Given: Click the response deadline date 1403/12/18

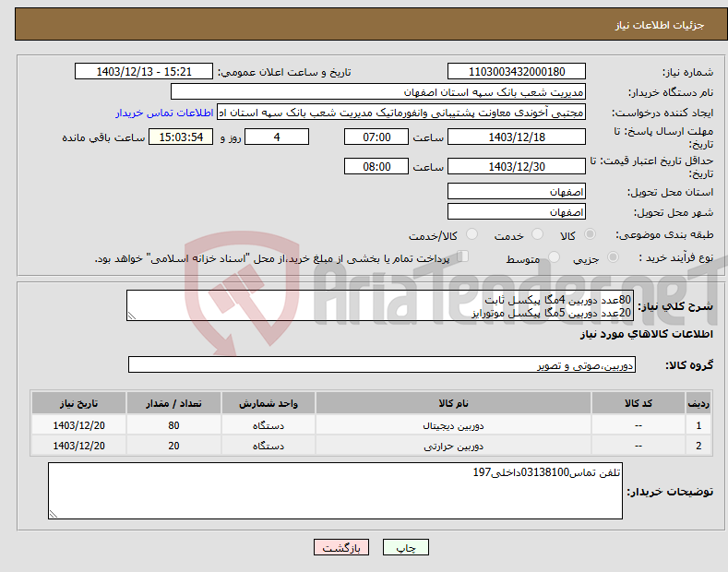Looking at the screenshot, I should pyautogui.click(x=517, y=137).
